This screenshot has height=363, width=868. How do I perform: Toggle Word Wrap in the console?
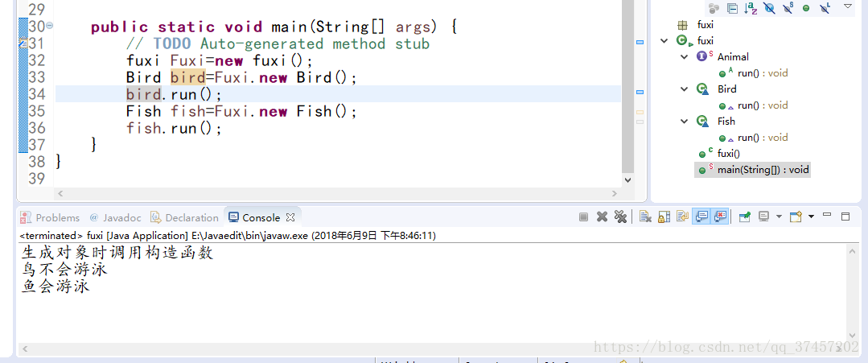click(682, 217)
